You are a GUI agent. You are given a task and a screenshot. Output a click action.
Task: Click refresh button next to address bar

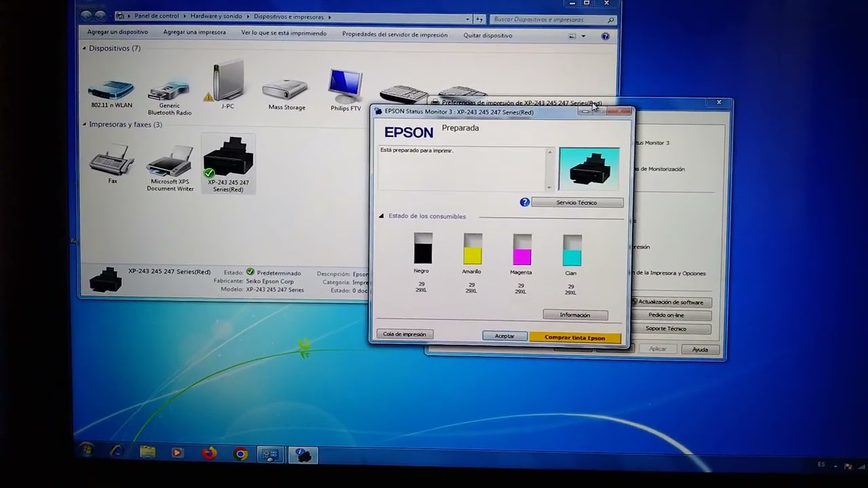pos(479,19)
